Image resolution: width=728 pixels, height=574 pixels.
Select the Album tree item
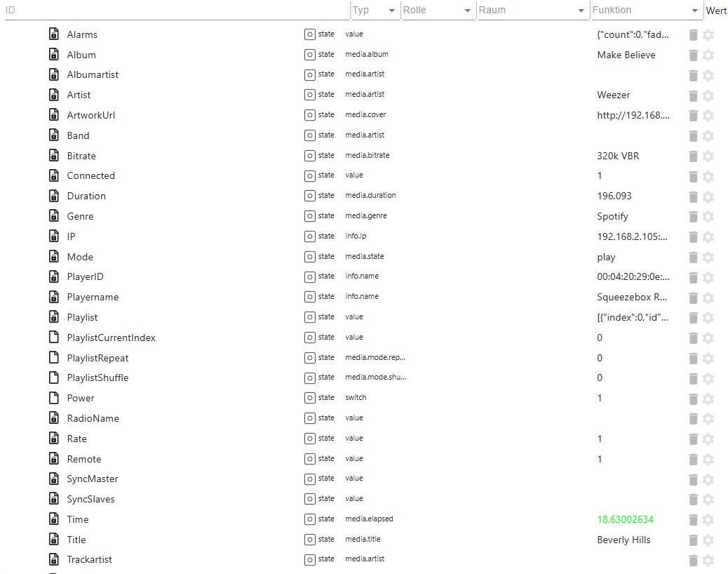pyautogui.click(x=81, y=55)
